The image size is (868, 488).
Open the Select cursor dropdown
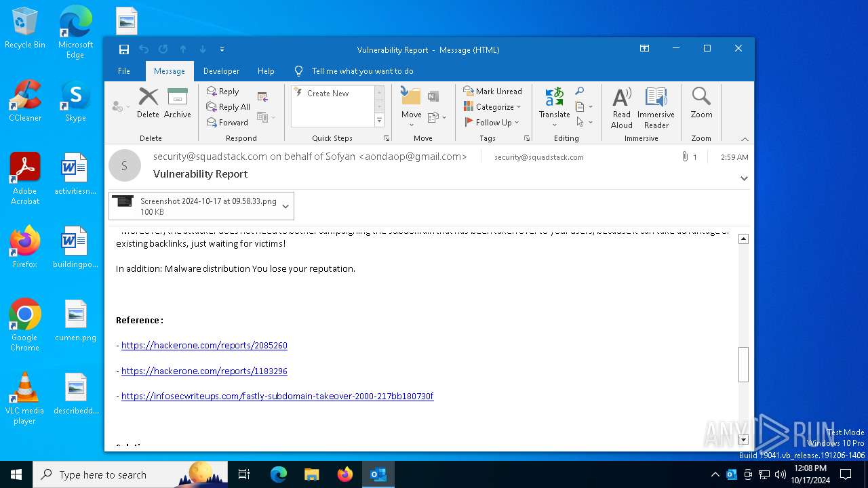coord(584,123)
